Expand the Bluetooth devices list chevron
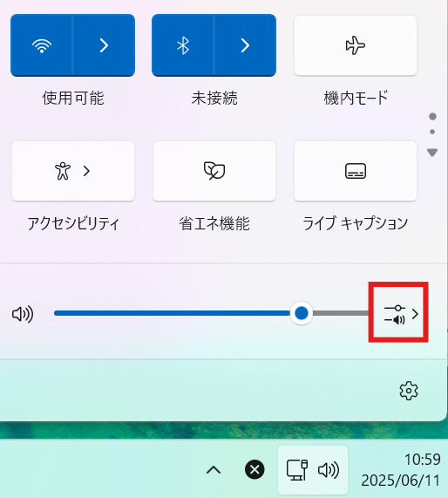This screenshot has width=448, height=498. pos(246,45)
